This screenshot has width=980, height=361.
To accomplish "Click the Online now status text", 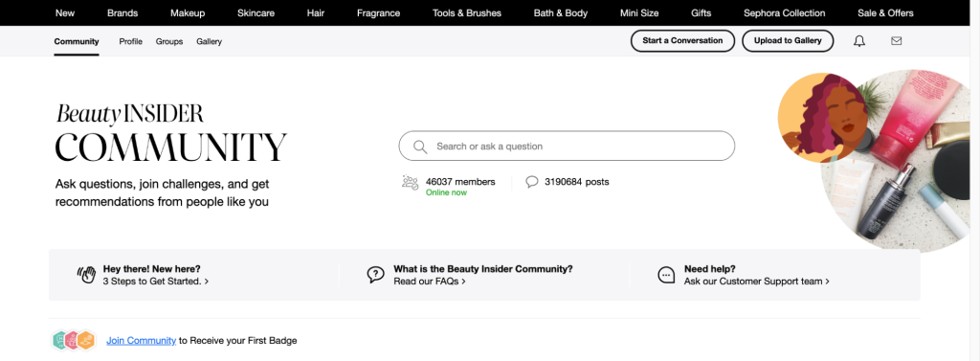I will point(446,192).
